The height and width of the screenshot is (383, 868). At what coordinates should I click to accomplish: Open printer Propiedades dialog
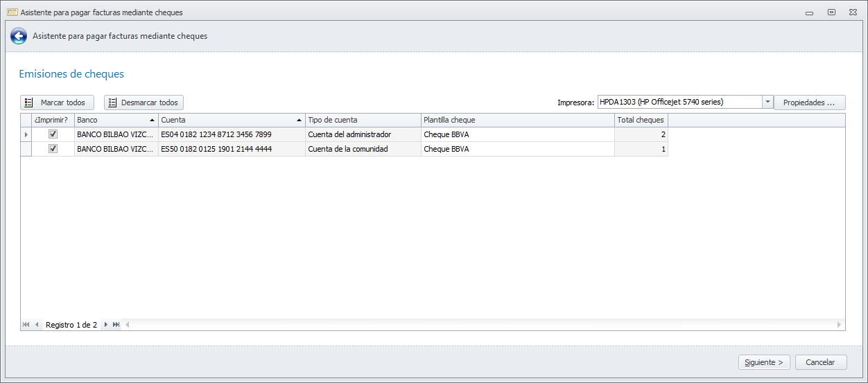pos(810,103)
